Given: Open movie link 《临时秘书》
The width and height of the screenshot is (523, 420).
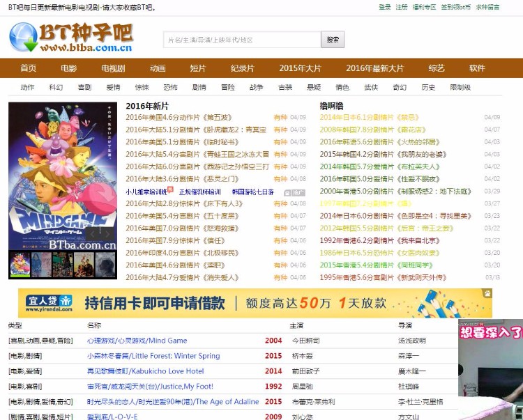Looking at the screenshot, I should tap(183, 142).
